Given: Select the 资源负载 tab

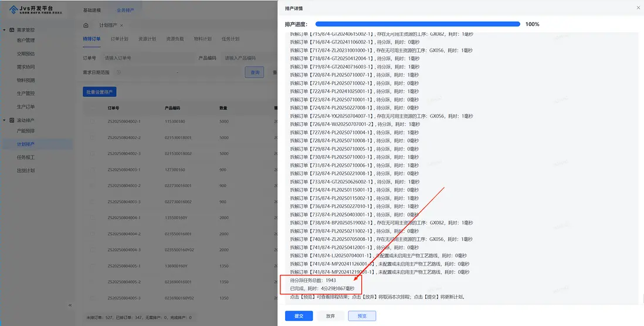Looking at the screenshot, I should [175, 39].
